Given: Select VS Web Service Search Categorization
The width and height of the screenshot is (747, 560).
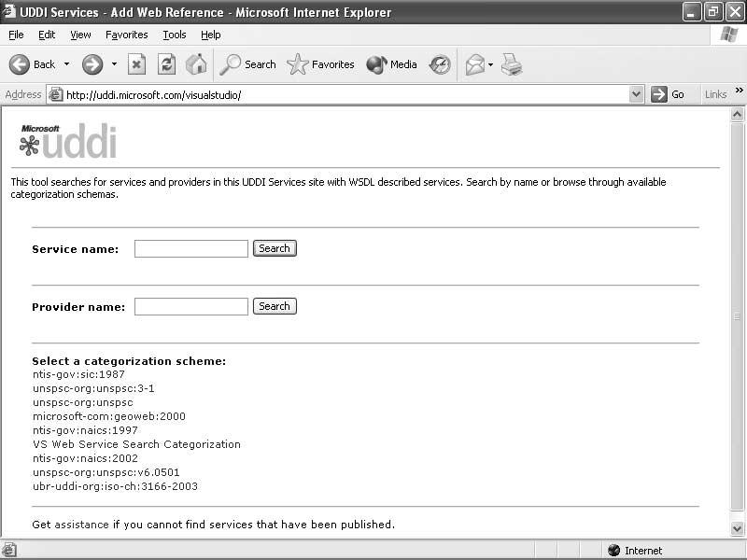Looking at the screenshot, I should click(x=136, y=444).
